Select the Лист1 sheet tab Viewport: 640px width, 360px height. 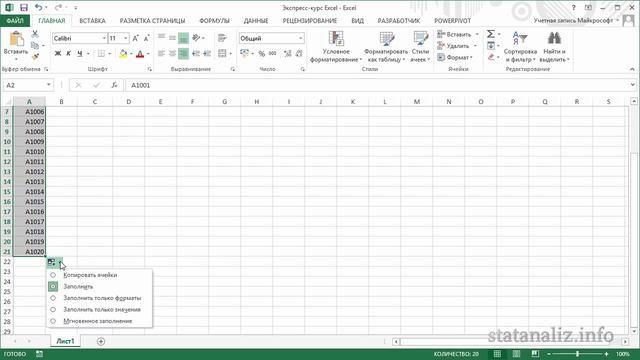click(65, 341)
